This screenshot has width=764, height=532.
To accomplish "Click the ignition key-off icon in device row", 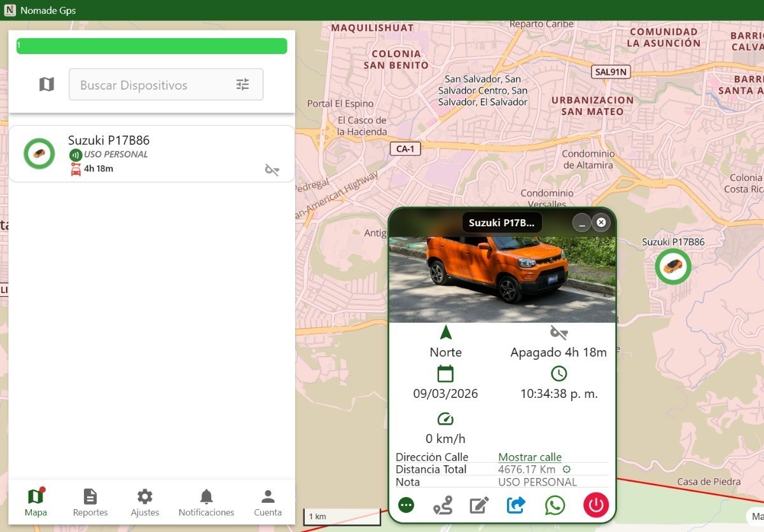I will coord(272,170).
